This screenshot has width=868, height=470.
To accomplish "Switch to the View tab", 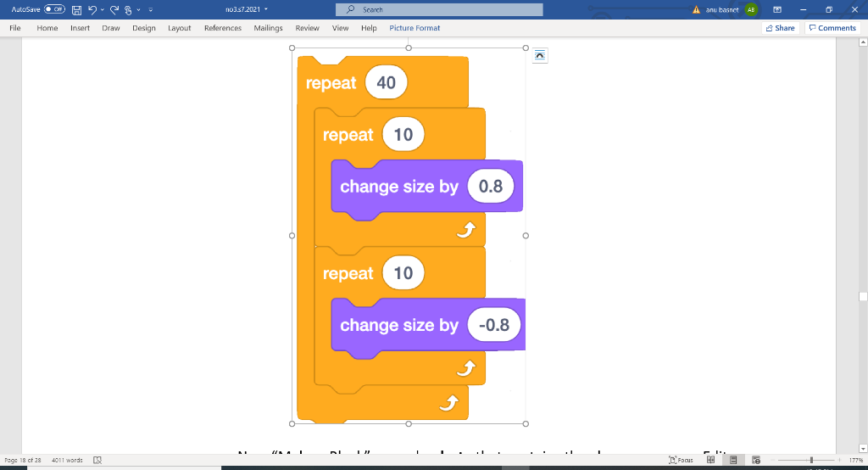I will pos(340,28).
